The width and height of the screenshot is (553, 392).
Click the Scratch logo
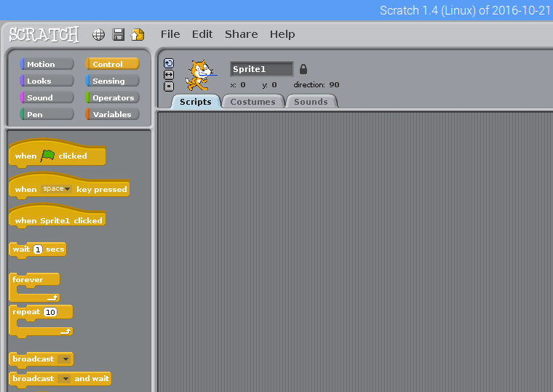tap(44, 34)
